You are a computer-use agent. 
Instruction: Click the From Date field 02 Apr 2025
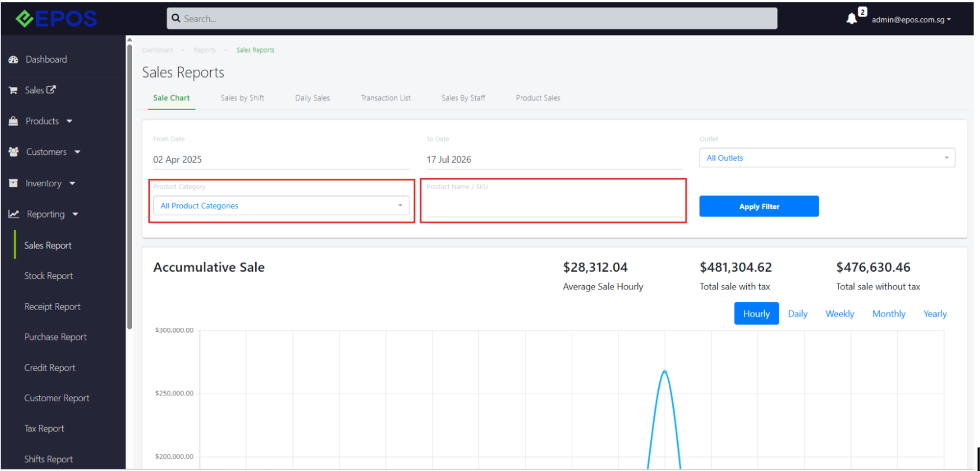[x=281, y=160]
